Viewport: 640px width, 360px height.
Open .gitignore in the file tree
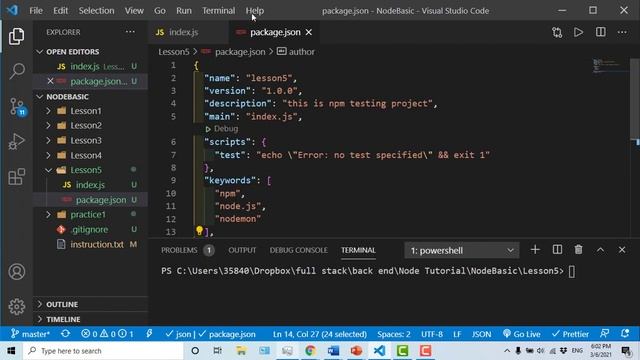click(x=89, y=229)
